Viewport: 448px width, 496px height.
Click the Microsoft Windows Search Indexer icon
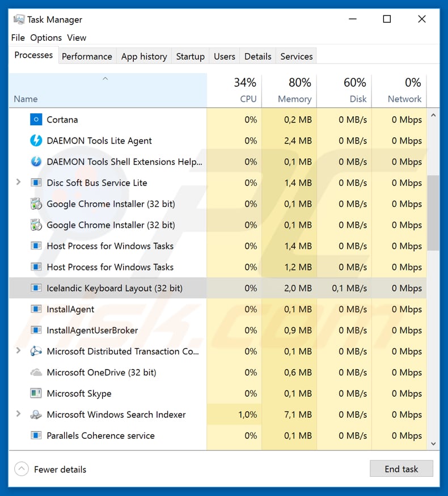pos(36,414)
